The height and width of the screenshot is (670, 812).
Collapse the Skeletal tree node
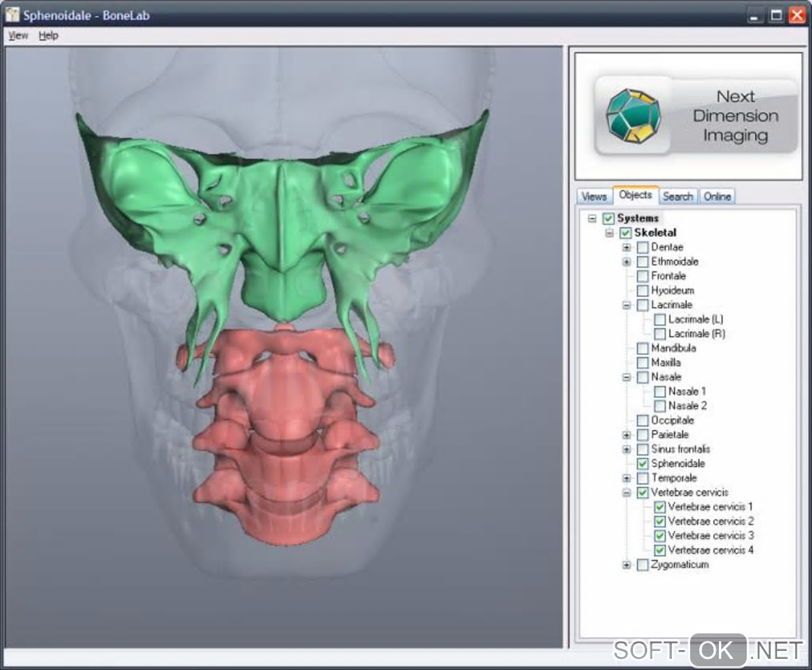click(x=609, y=233)
